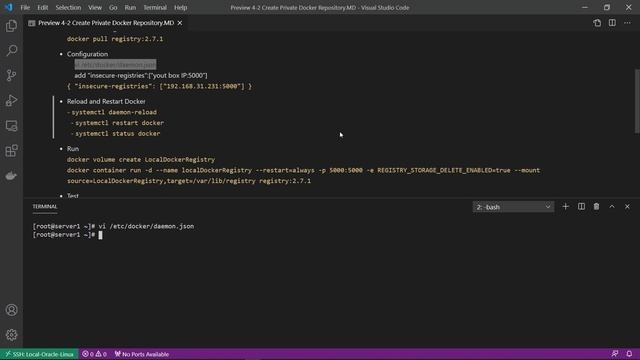Close the terminal panel
640x360 pixels.
point(627,207)
